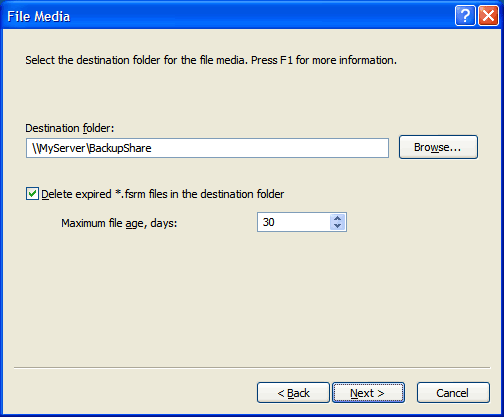Image resolution: width=504 pixels, height=417 pixels.
Task: Decrease maximum file age with down arrow
Action: pos(337,226)
